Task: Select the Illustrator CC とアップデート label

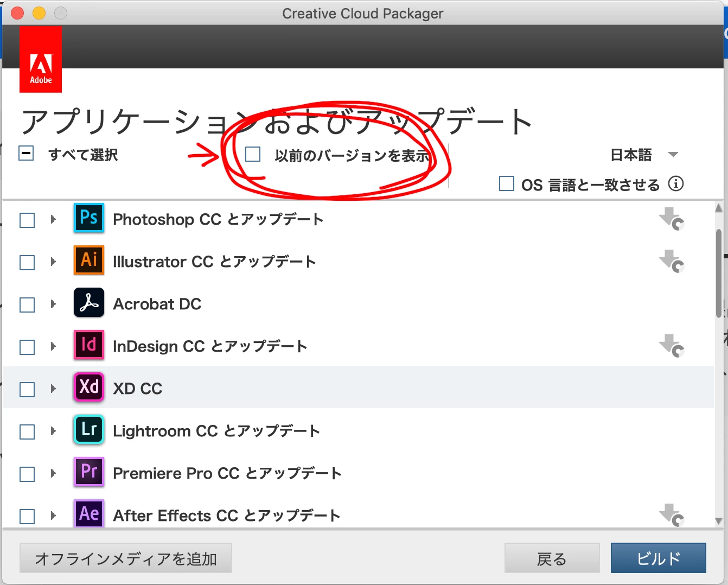Action: click(x=214, y=262)
